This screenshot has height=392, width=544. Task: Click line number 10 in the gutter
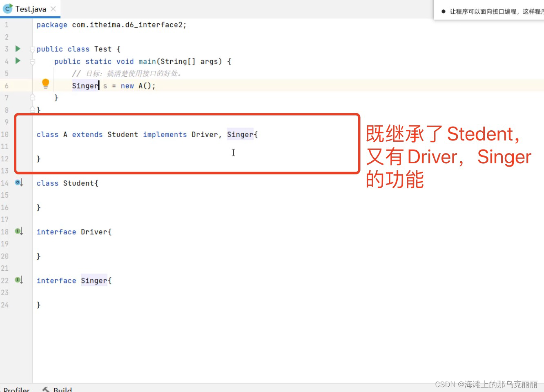[x=5, y=134]
